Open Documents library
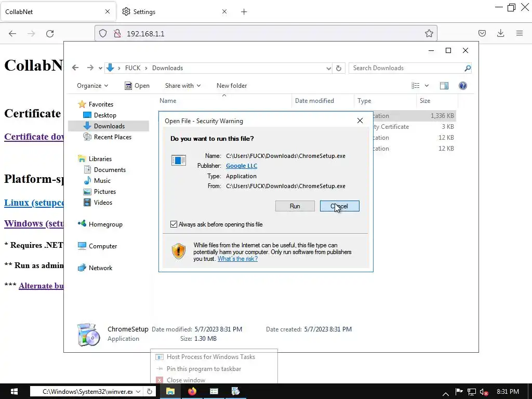Image resolution: width=532 pixels, height=399 pixels. (110, 170)
